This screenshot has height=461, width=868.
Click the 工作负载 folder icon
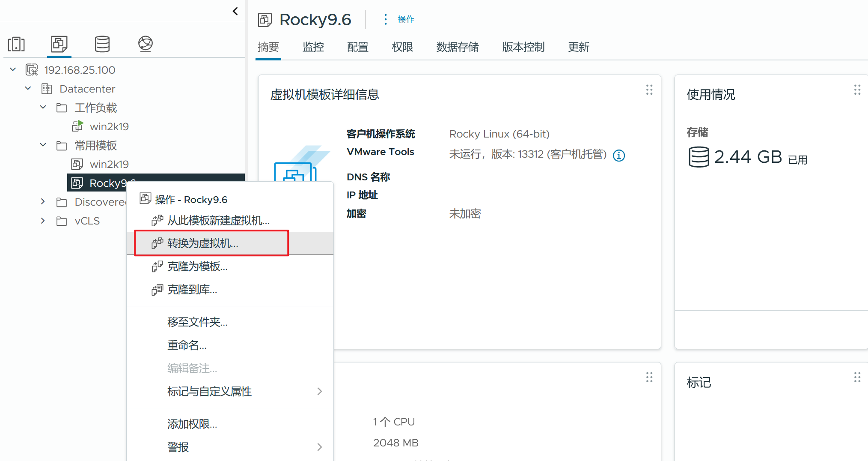[62, 108]
